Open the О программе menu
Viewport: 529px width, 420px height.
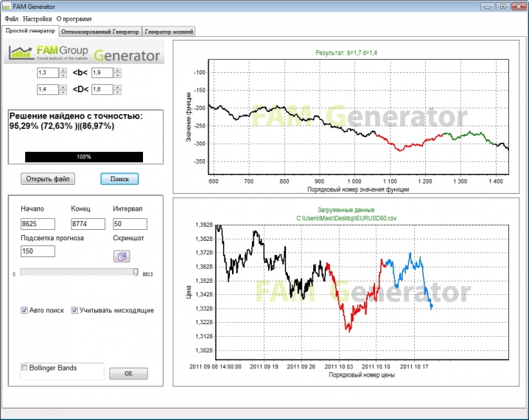point(74,19)
